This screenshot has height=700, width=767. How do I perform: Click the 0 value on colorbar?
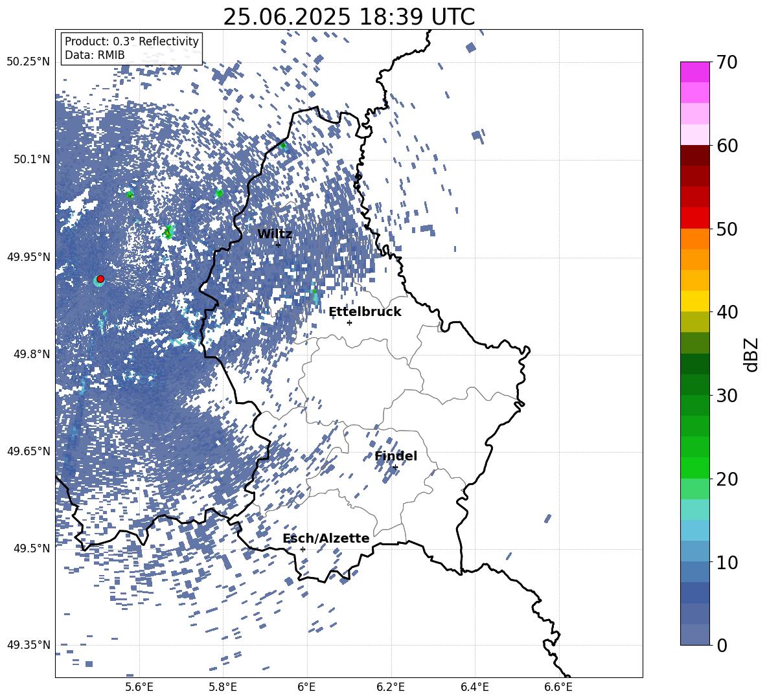coord(722,645)
